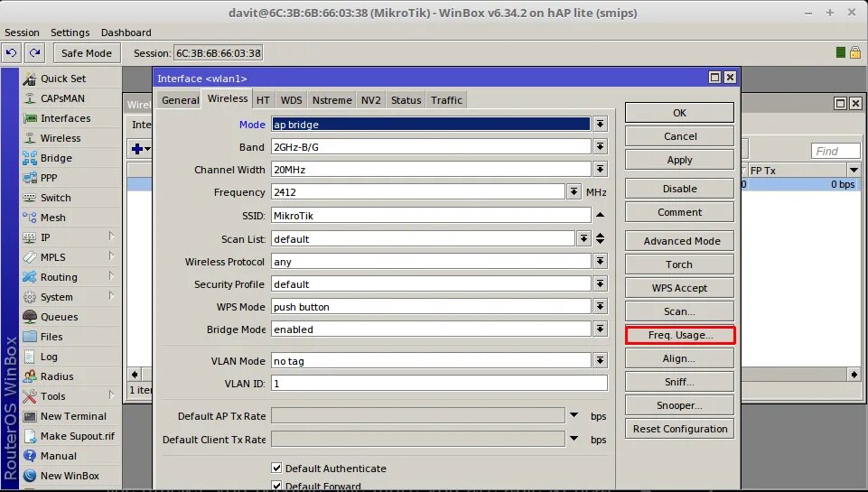868x492 pixels.
Task: Open the MPLS sidebar menu
Action: pos(70,257)
